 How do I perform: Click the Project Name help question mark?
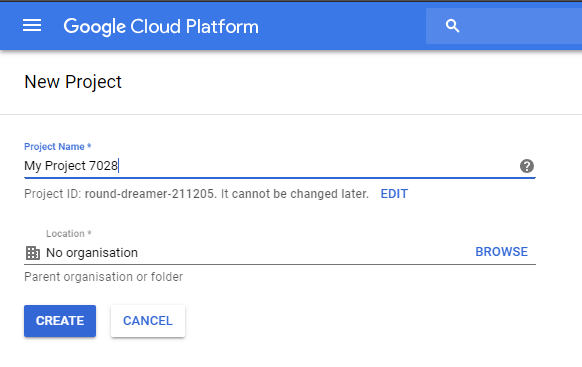[x=527, y=166]
